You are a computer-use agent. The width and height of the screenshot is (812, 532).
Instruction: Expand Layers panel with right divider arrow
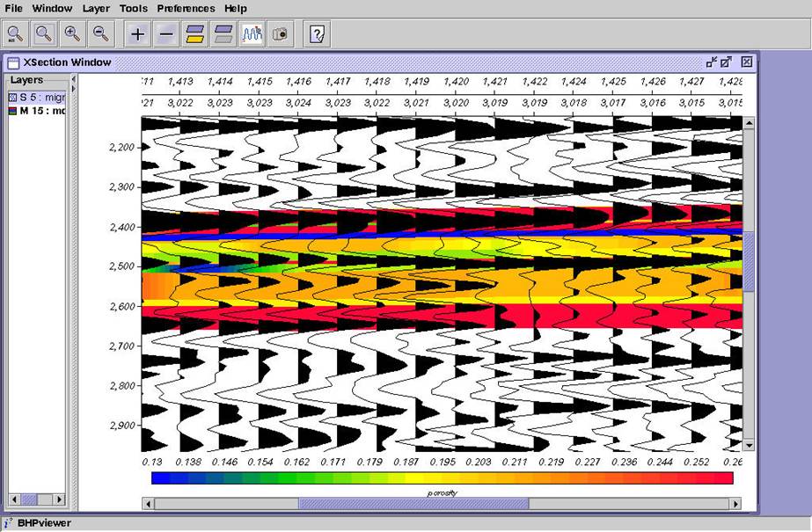tap(73, 89)
